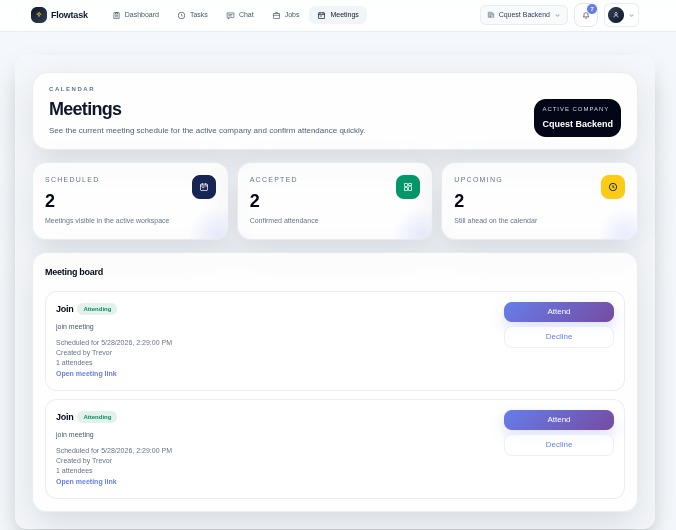This screenshot has height=530, width=676.
Task: Click the CALENDAR label above Meetings
Action: click(x=72, y=89)
